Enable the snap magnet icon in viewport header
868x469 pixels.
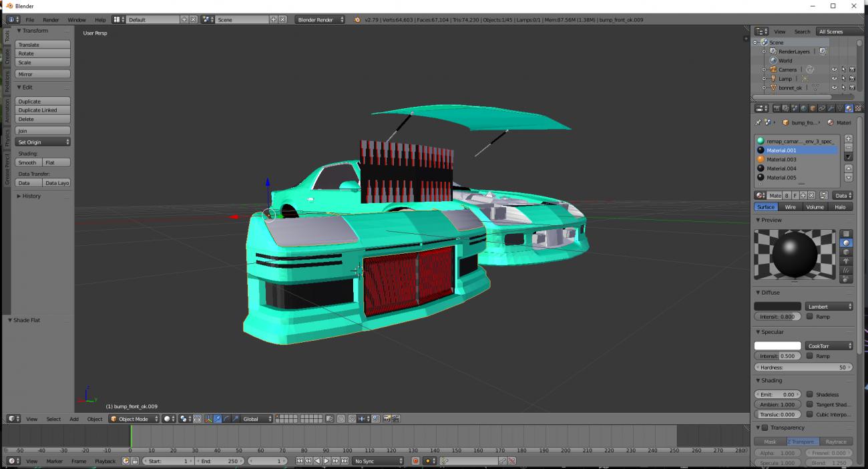tap(351, 419)
